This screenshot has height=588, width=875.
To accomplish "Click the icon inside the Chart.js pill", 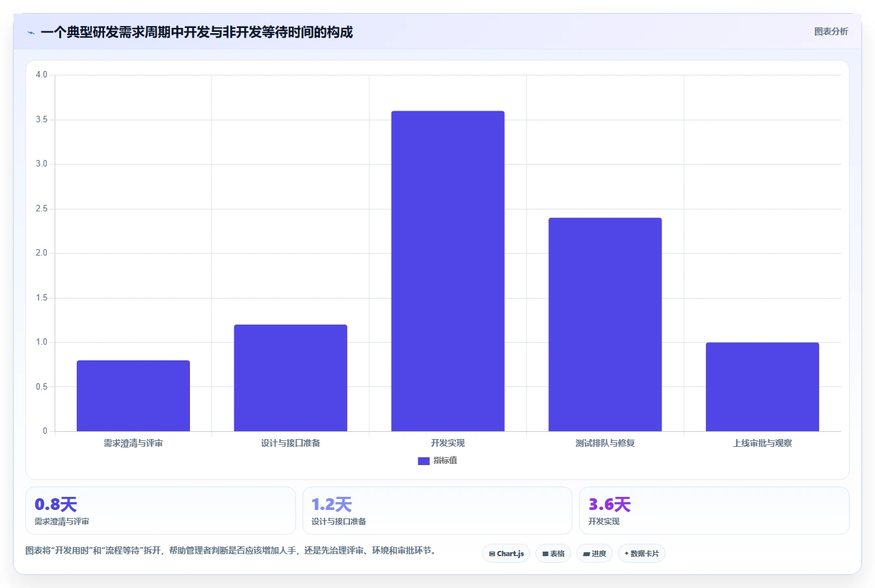I will [x=492, y=554].
